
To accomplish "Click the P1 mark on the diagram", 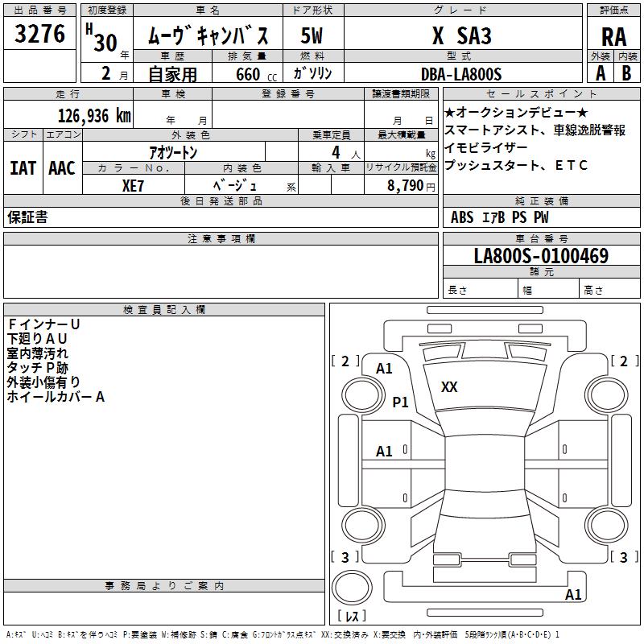I will [400, 402].
